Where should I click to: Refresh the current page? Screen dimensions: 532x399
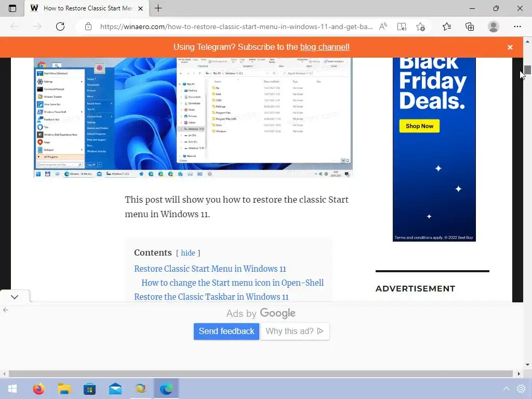click(x=60, y=26)
